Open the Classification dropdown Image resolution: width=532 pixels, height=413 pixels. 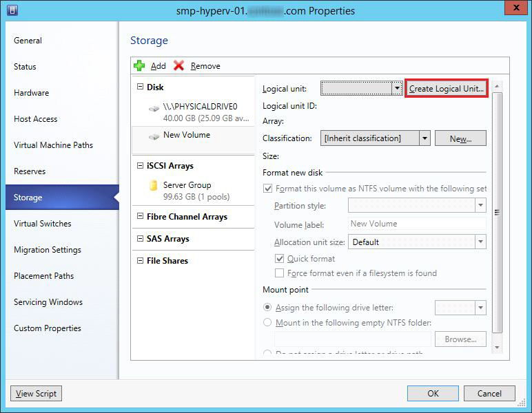424,138
